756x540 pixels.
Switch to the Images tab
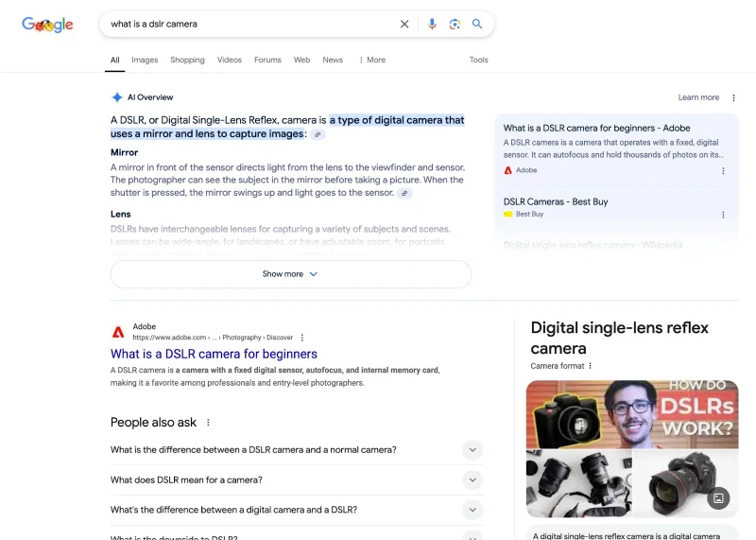145,60
